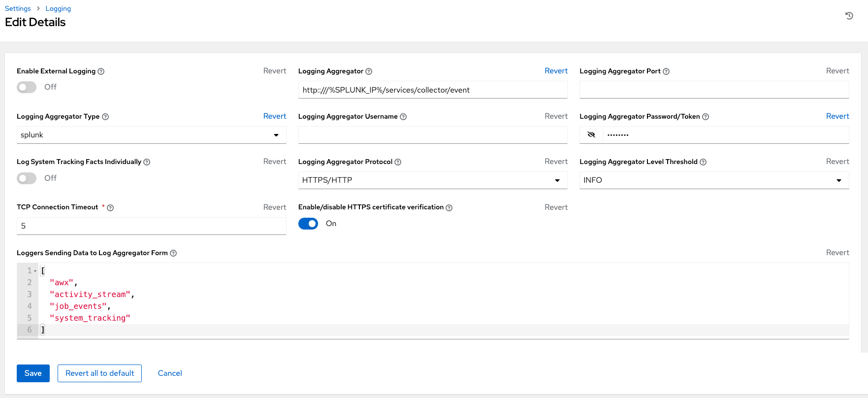This screenshot has height=398, width=868.
Task: Click Revert all to default
Action: [x=99, y=373]
